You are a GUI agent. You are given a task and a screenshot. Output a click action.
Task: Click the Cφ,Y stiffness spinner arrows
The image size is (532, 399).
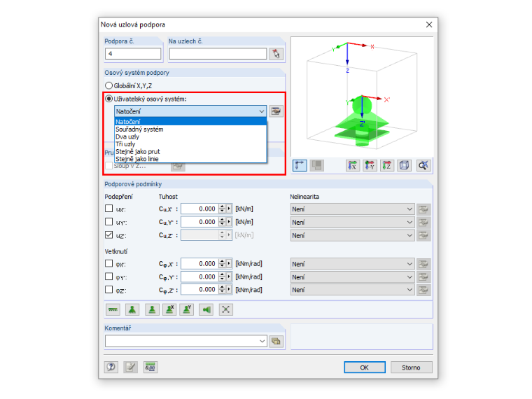pos(222,276)
